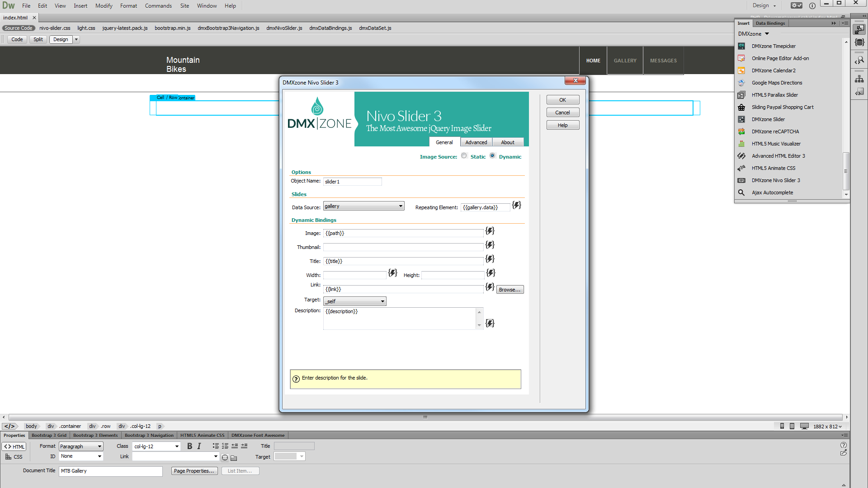
Task: Open the Target _self dropdown
Action: [x=355, y=301]
